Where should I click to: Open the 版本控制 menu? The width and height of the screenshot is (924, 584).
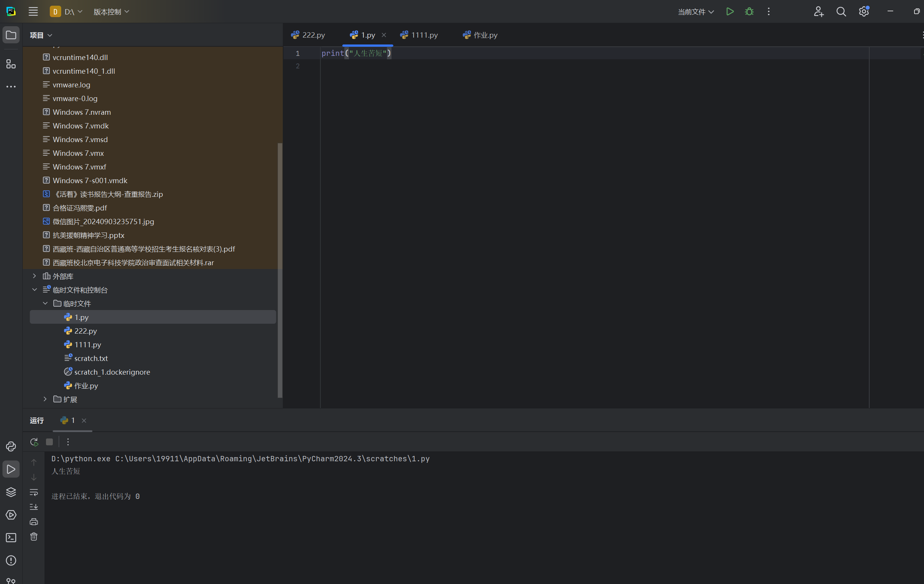tap(111, 12)
